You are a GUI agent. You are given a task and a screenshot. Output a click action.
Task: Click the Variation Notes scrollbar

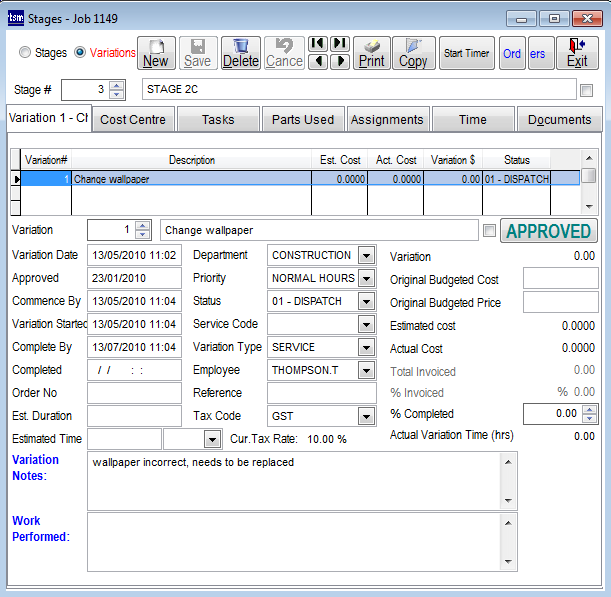coord(508,480)
